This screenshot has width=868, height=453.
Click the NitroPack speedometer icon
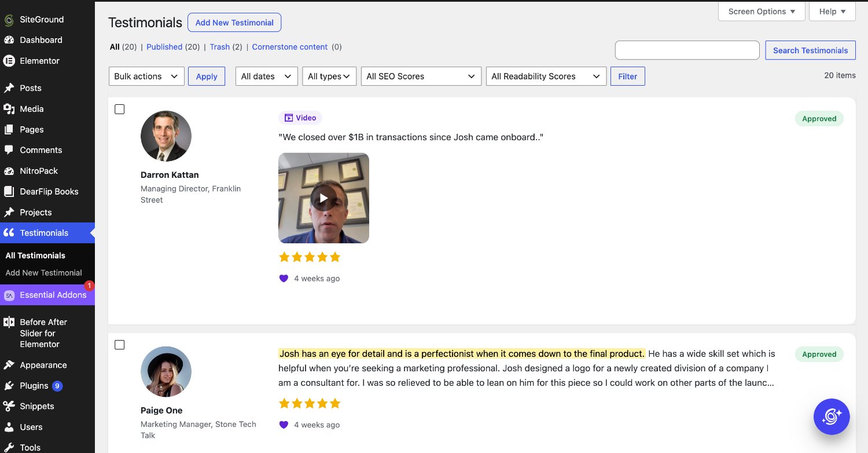(9, 171)
